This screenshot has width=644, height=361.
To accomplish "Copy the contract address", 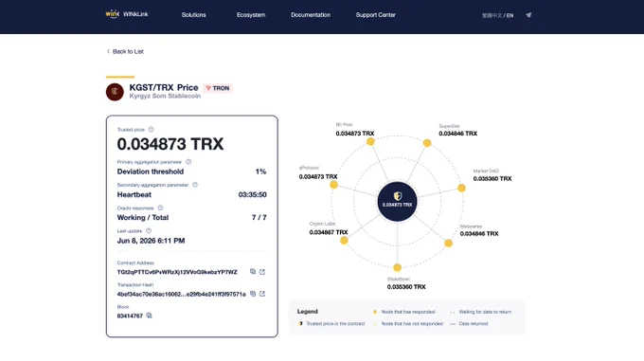I will [x=253, y=272].
